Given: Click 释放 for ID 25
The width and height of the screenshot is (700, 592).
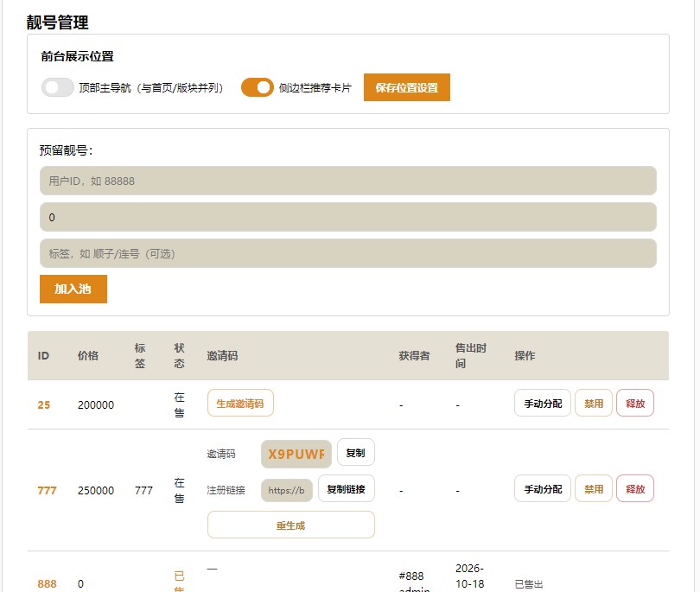Looking at the screenshot, I should coord(635,403).
